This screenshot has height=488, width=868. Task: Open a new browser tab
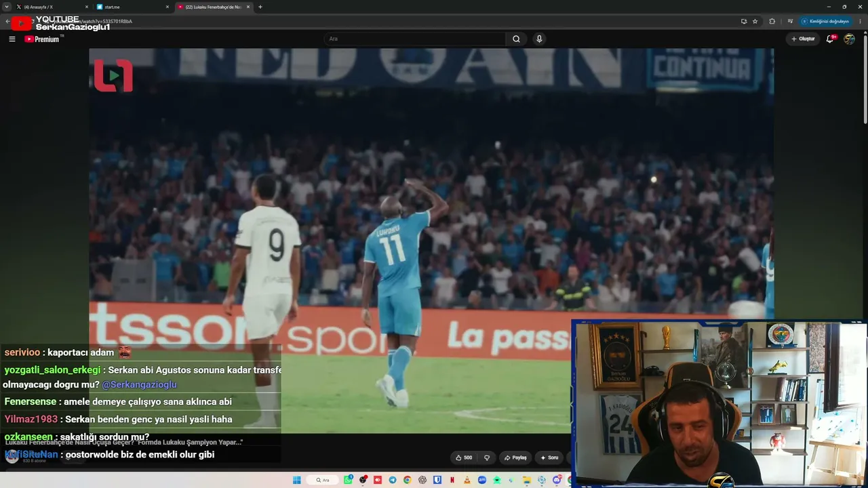coord(260,7)
